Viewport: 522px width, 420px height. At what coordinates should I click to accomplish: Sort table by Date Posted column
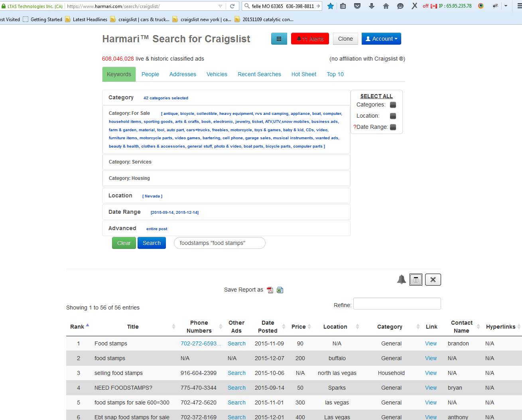[268, 327]
